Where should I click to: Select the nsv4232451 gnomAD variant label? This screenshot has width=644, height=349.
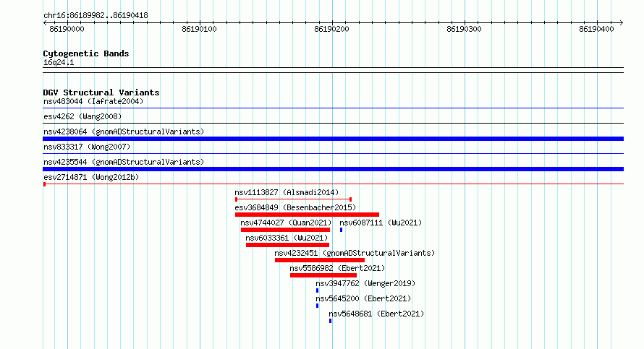coord(355,253)
